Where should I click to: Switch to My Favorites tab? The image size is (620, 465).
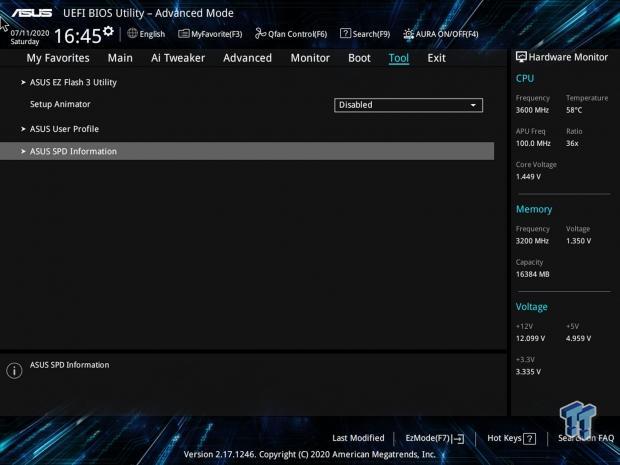58,58
